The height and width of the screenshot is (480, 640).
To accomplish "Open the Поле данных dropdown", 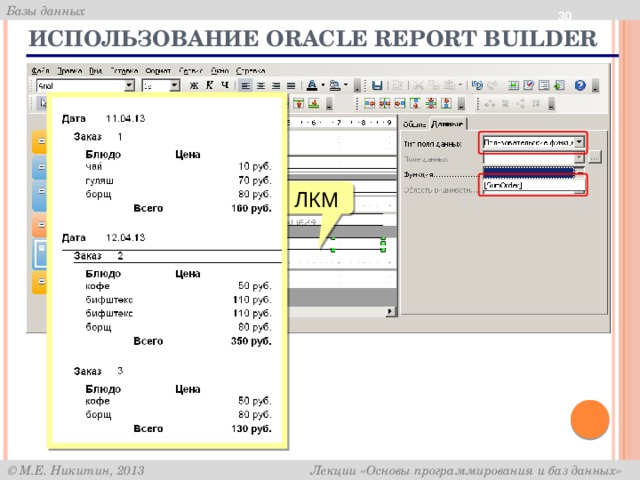I will click(x=580, y=158).
